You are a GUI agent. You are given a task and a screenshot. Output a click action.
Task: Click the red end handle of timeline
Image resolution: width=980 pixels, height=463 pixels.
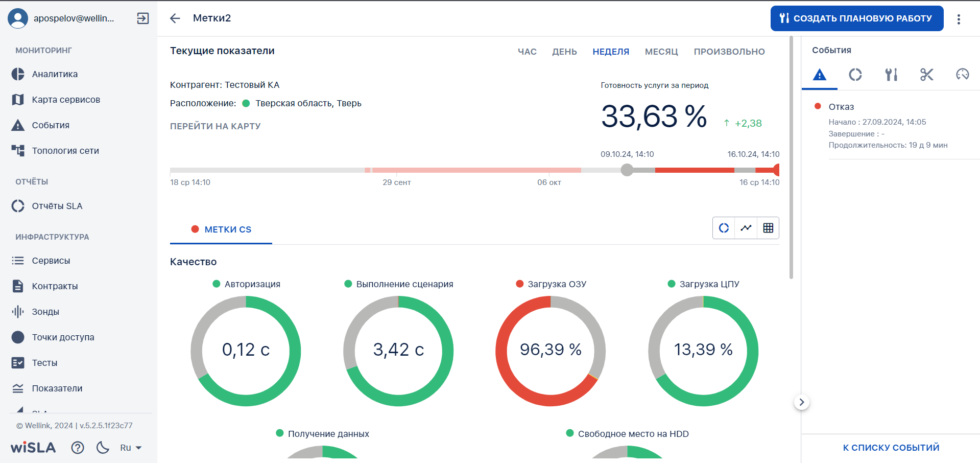coord(776,170)
